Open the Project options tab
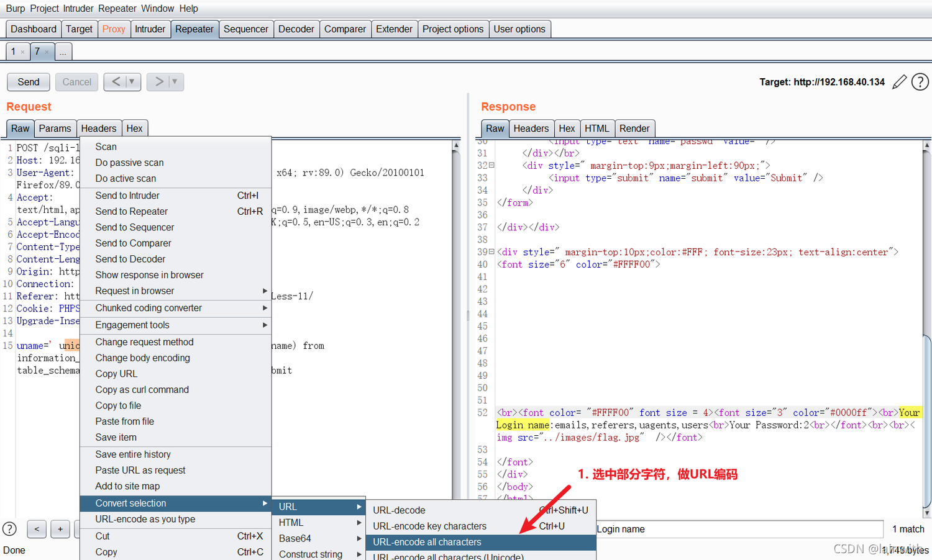This screenshot has width=932, height=560. click(x=453, y=29)
